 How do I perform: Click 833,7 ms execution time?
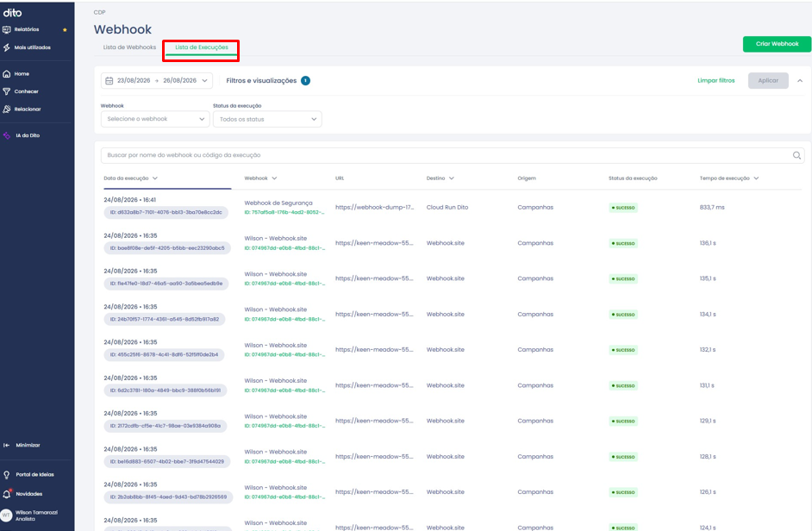712,207
